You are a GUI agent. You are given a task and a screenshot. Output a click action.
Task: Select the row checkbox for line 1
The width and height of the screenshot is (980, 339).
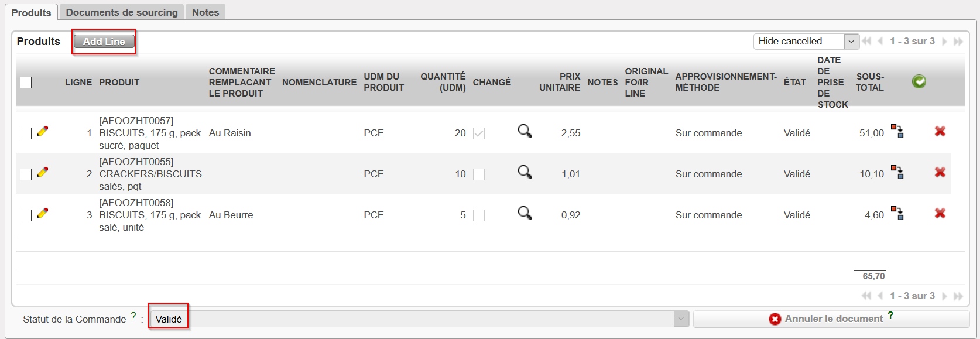coord(26,133)
